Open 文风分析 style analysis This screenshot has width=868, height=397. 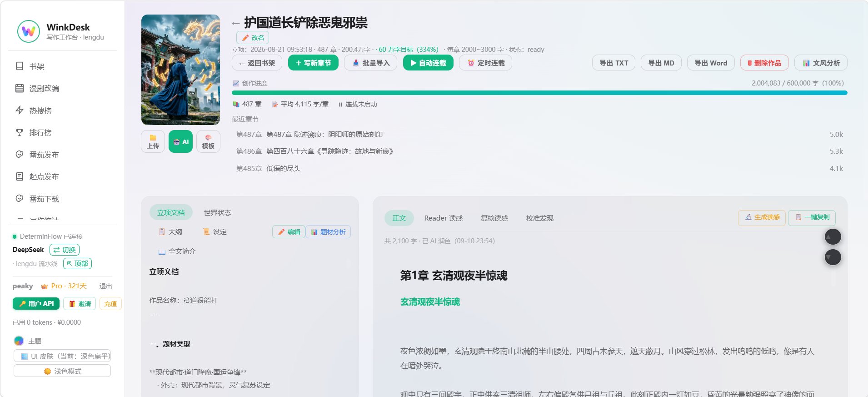[x=821, y=63]
